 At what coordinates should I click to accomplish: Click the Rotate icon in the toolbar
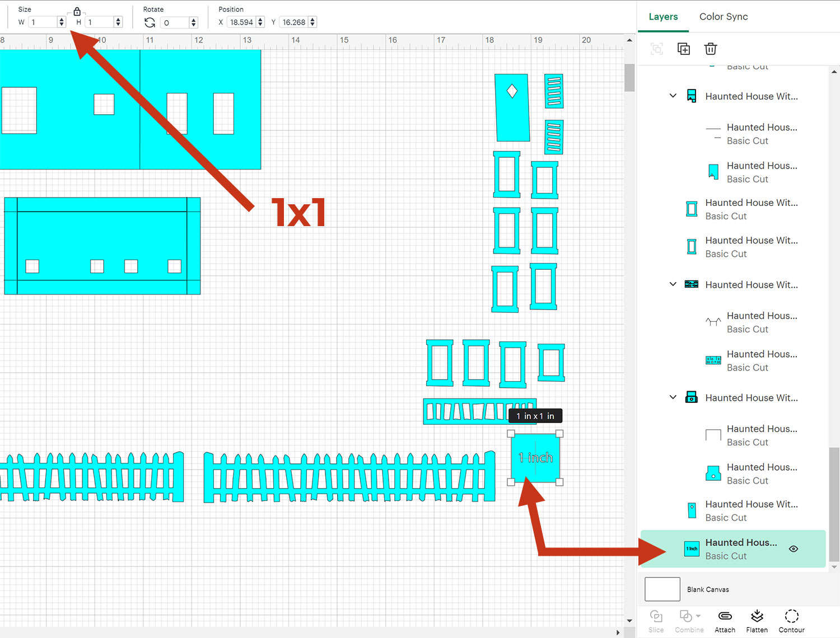tap(150, 22)
